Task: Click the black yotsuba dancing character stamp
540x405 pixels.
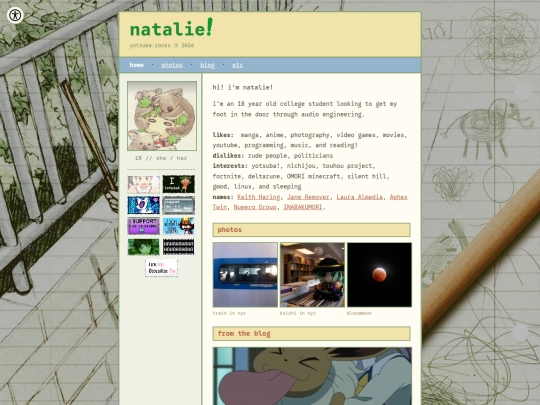Action: (178, 184)
